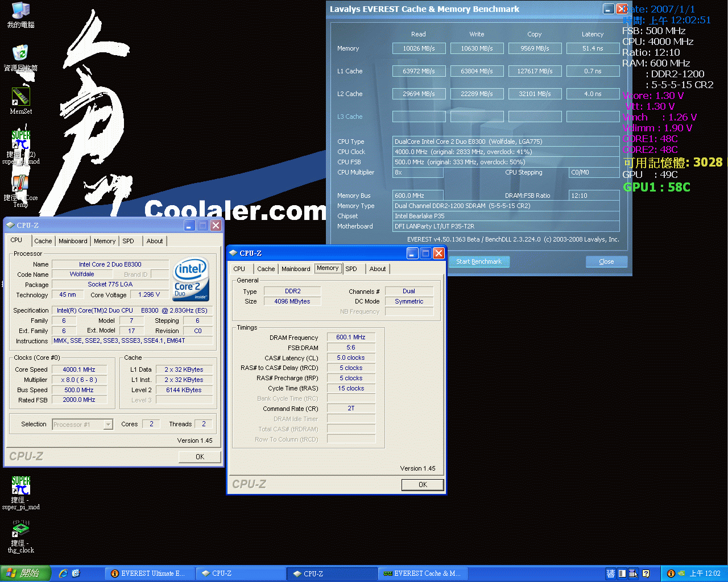Click Memory Latency value 51.4 ns
The height and width of the screenshot is (582, 728).
(593, 48)
